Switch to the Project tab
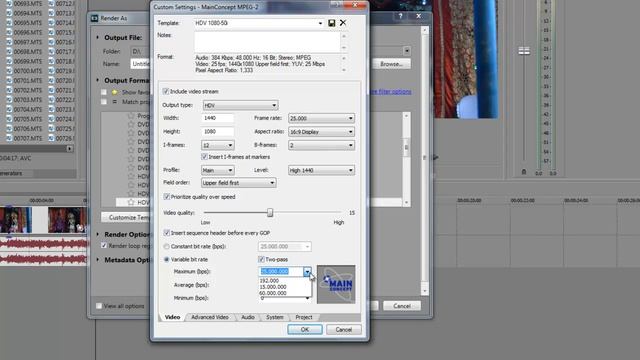Screen dimensions: 640x360 click(304, 317)
